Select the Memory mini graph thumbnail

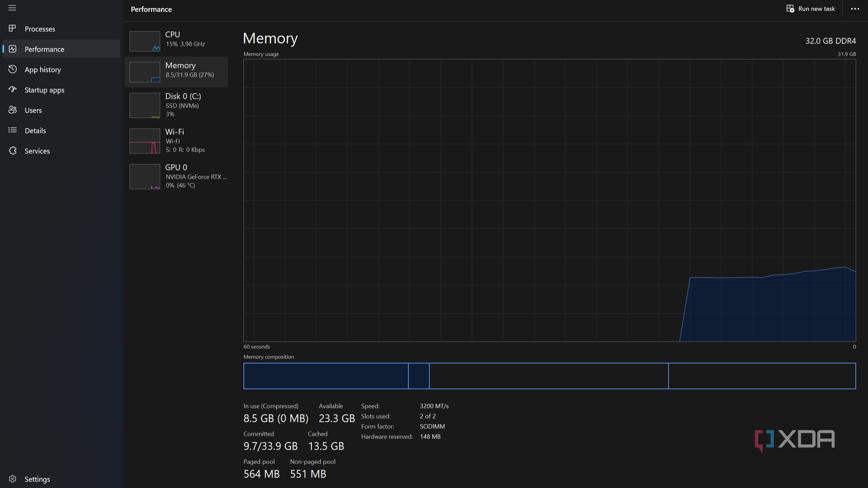tap(145, 72)
